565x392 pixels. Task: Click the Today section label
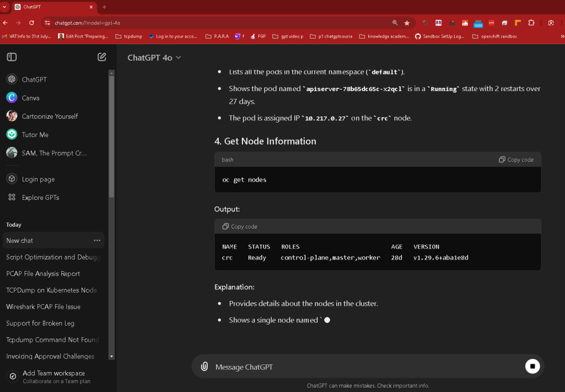coord(14,225)
